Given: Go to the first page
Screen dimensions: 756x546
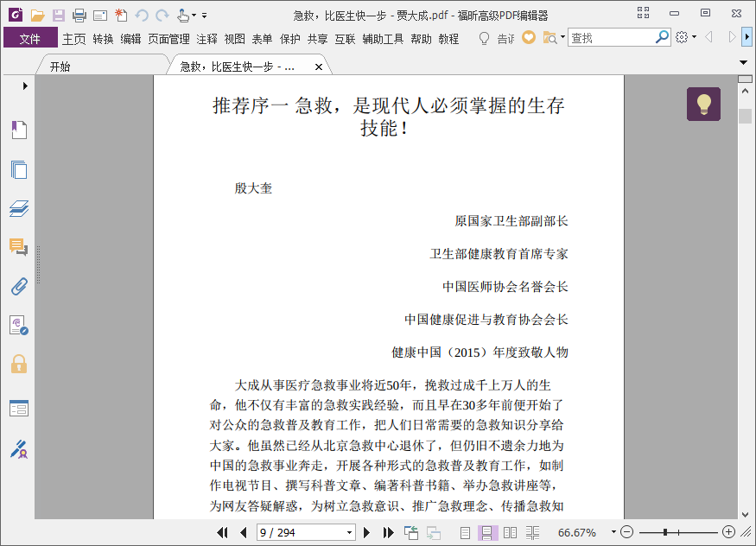Looking at the screenshot, I should [x=222, y=532].
